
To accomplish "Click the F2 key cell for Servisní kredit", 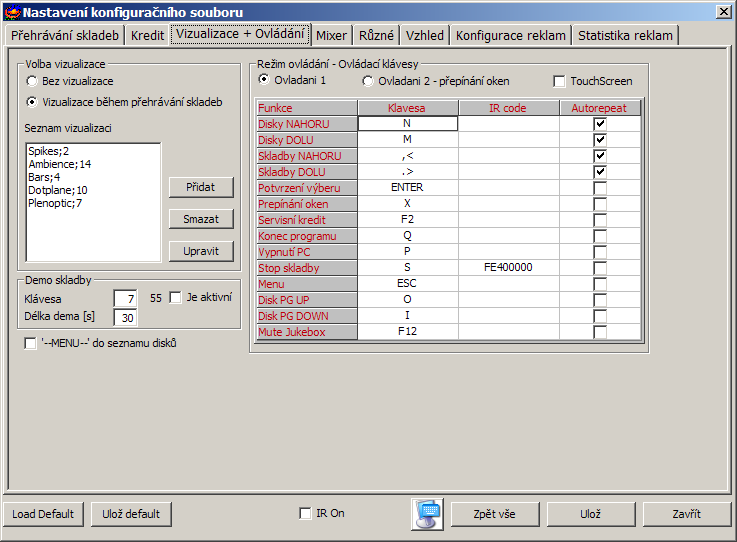I will (408, 220).
